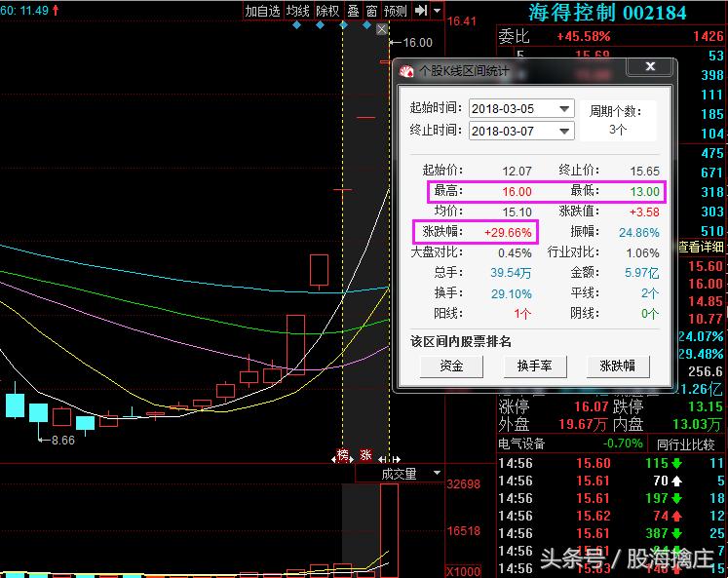
Task: Click the tallest volume bar in chart
Action: pos(389,530)
